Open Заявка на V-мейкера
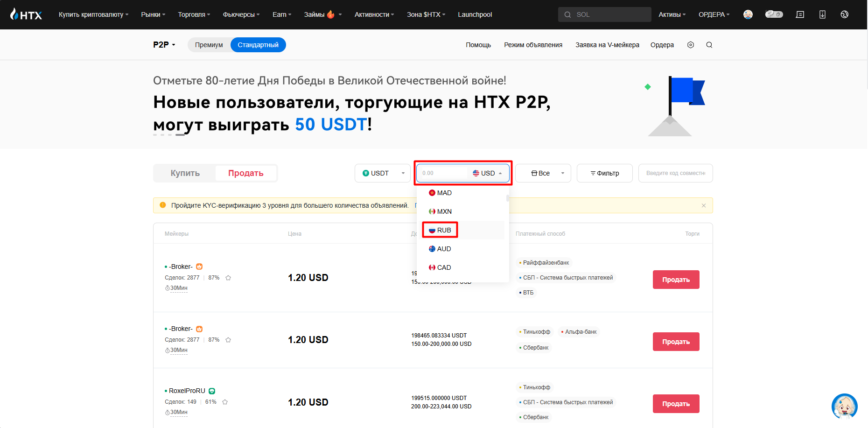868x428 pixels. [x=607, y=45]
